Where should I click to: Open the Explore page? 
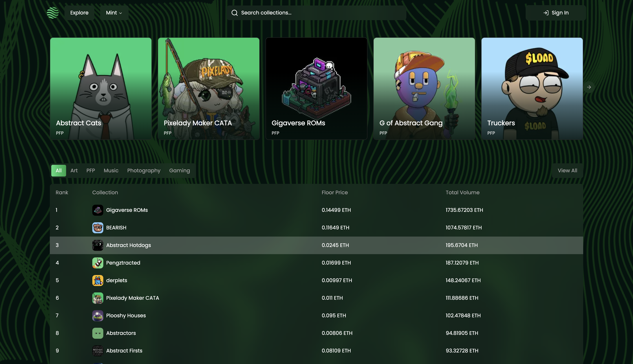[79, 13]
